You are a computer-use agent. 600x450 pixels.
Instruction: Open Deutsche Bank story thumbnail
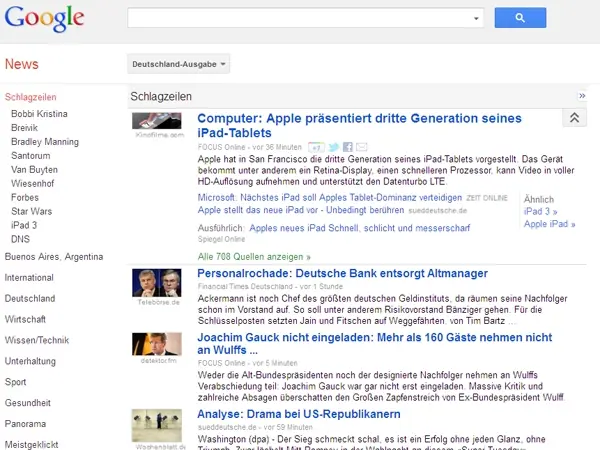tap(157, 283)
